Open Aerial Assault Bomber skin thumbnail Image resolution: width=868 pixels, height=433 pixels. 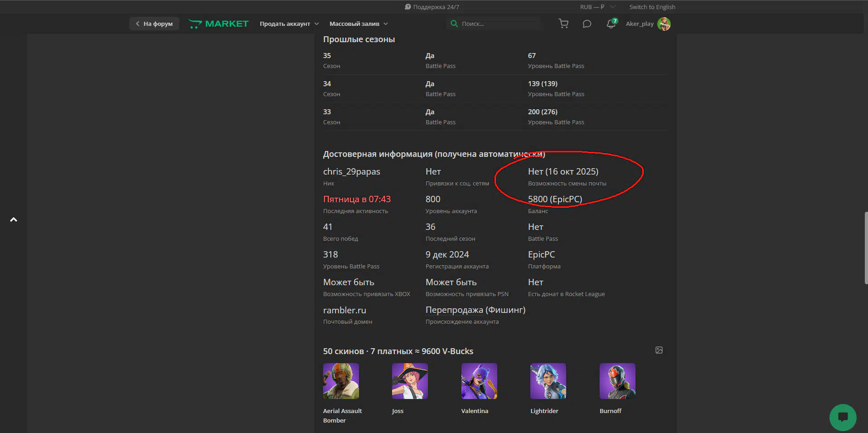341,381
